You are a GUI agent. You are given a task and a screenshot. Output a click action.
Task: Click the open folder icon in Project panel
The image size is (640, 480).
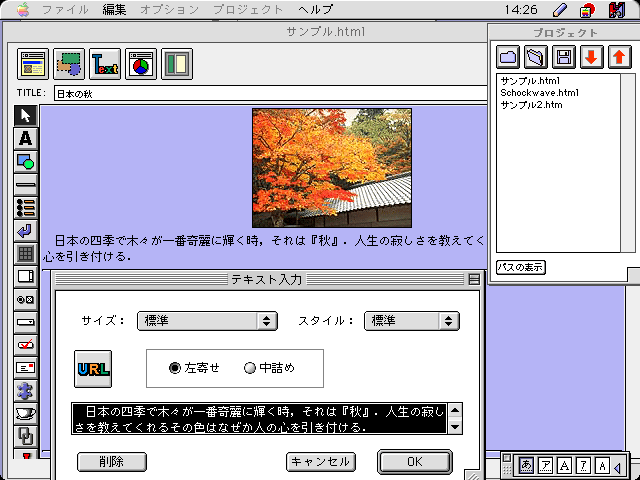pyautogui.click(x=508, y=57)
